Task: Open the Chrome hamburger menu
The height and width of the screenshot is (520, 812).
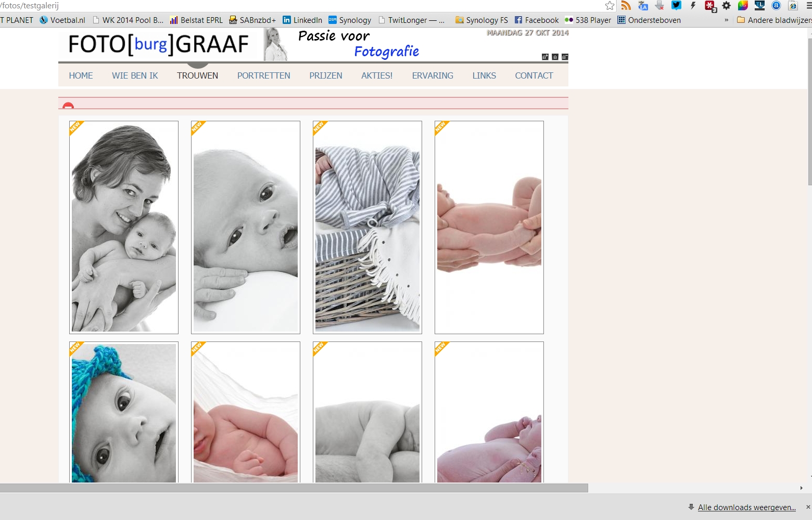Action: 808,6
